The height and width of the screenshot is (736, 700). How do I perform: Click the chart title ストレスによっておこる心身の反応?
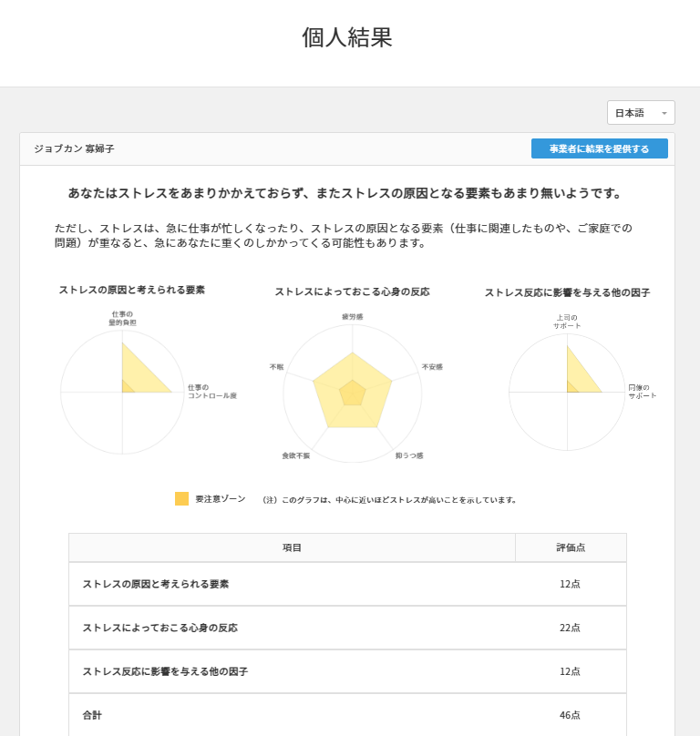pyautogui.click(x=353, y=292)
